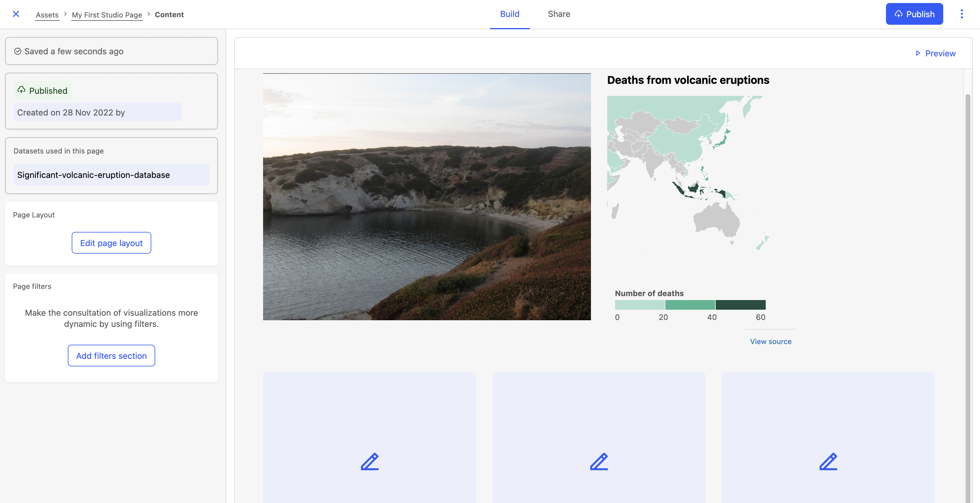Click the Preview play icon
Screen dimensions: 980x503
(x=918, y=53)
